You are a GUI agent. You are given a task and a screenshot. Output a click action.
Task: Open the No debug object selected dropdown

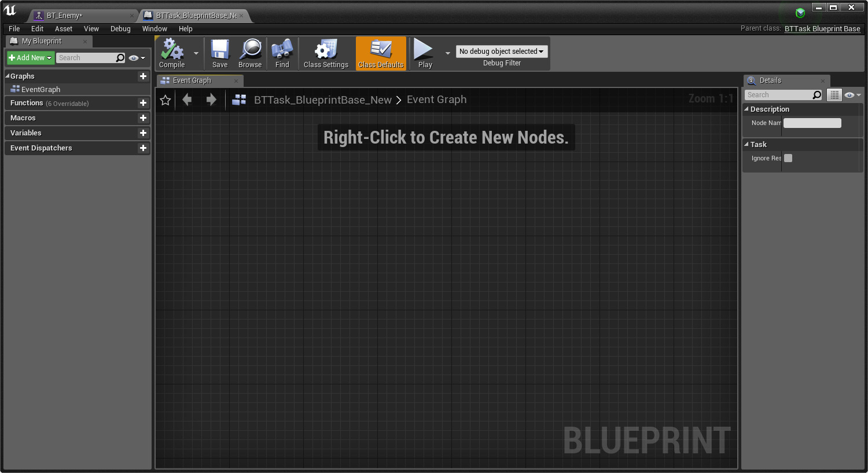pos(501,51)
